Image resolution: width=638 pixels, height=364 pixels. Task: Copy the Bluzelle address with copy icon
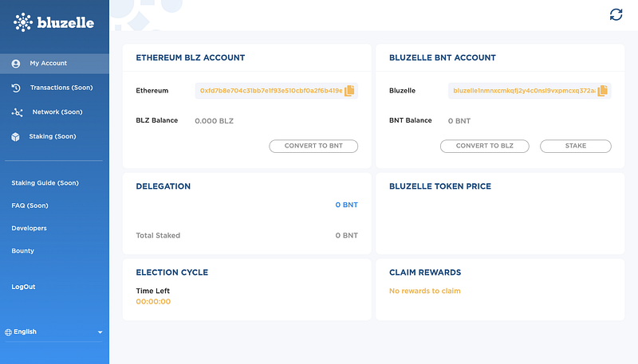pos(602,91)
